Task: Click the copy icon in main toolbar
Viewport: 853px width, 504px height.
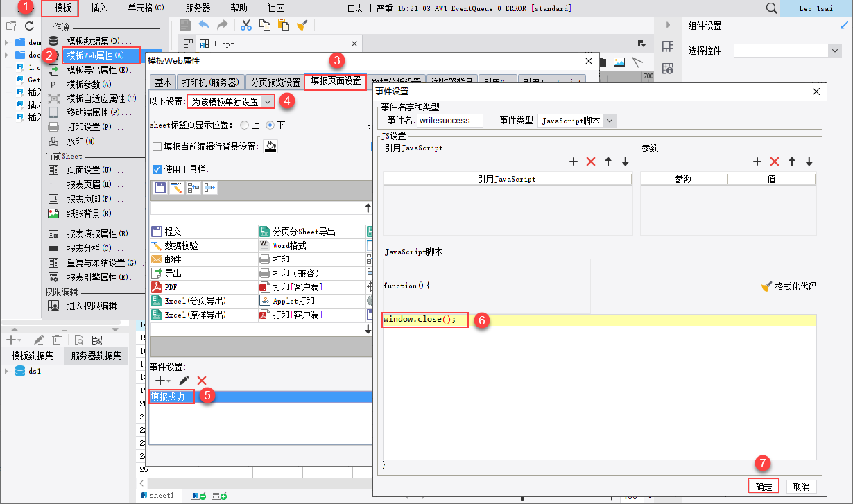Action: pos(264,25)
